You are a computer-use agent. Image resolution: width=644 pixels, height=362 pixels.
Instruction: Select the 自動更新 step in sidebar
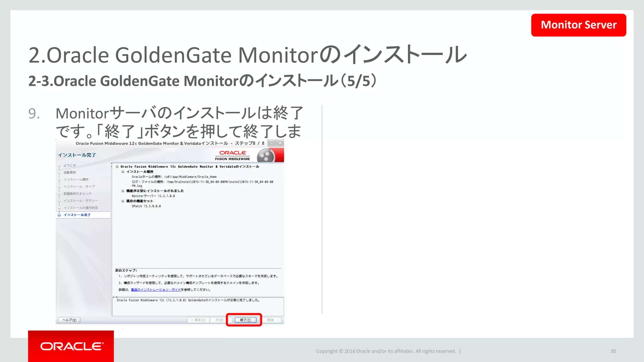(69, 173)
